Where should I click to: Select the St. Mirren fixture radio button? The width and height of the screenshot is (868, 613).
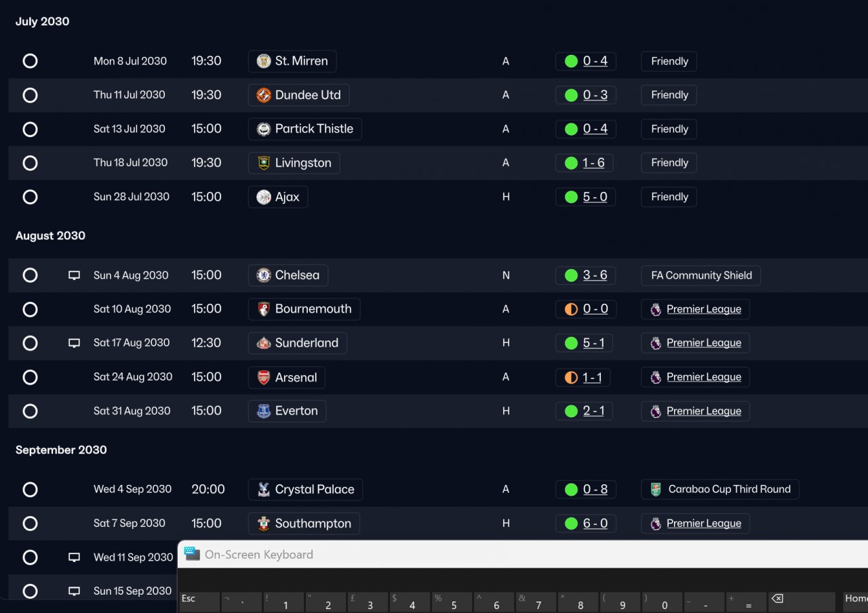[x=30, y=61]
